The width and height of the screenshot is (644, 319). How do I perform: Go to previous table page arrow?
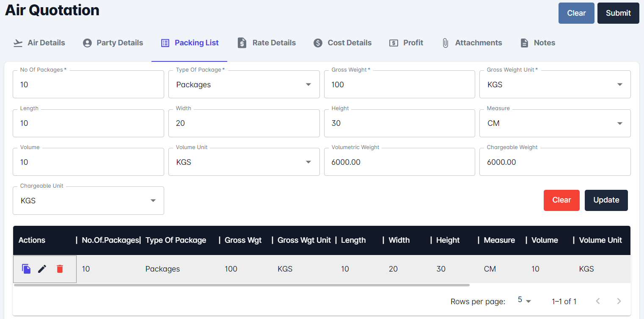pos(598,301)
